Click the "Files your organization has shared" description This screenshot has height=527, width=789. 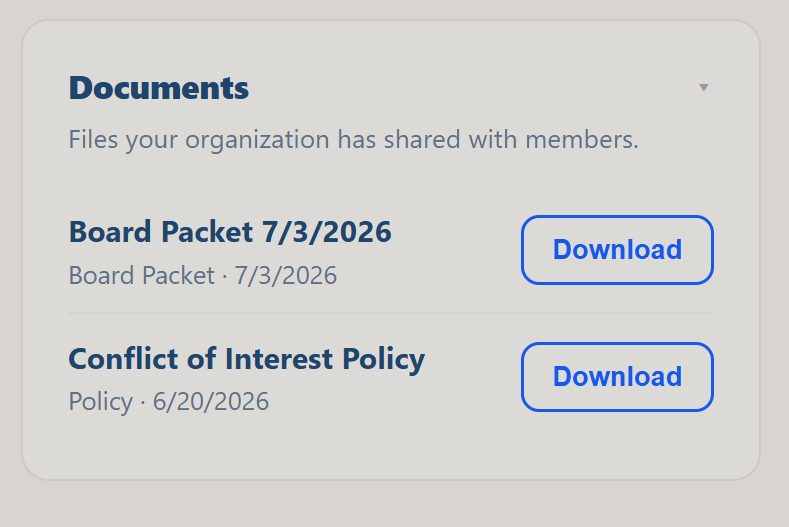point(353,139)
